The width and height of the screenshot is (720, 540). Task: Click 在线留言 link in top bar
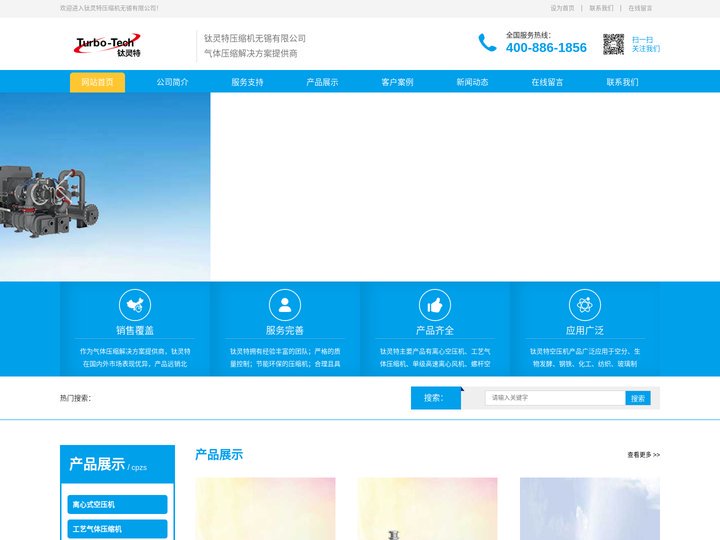point(640,8)
